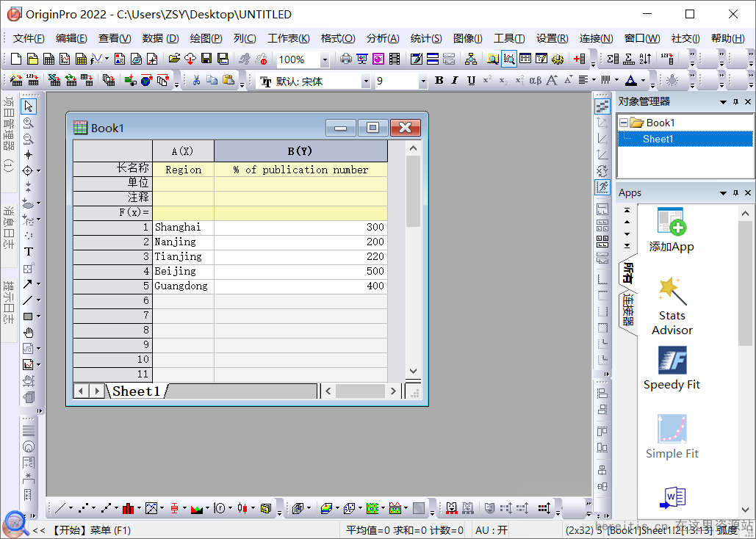Toggle Bold formatting
The width and height of the screenshot is (756, 539).
(x=439, y=81)
